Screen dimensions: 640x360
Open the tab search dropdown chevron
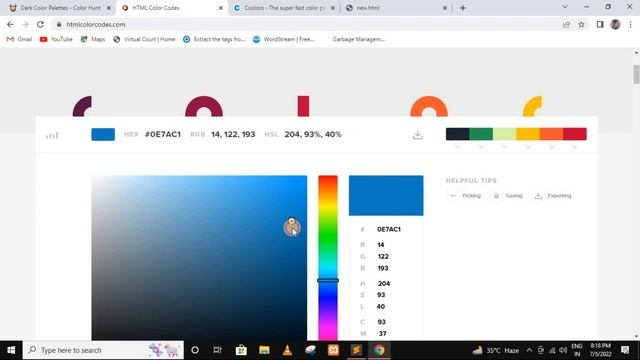click(565, 7)
